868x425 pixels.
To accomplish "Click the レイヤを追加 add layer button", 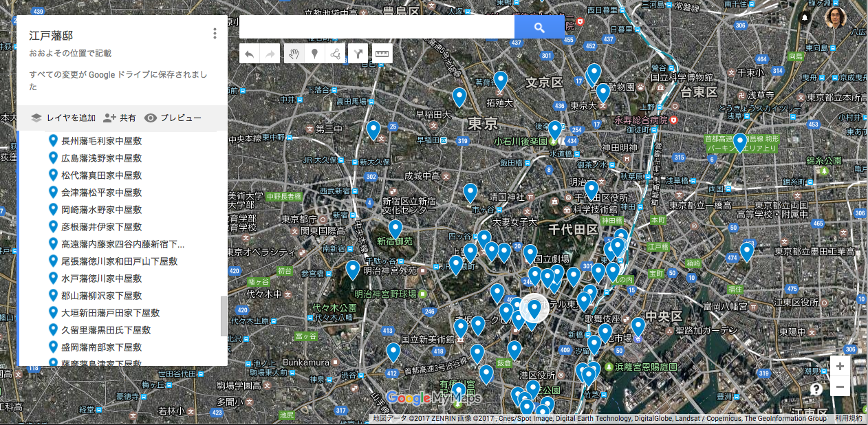I will pos(63,118).
